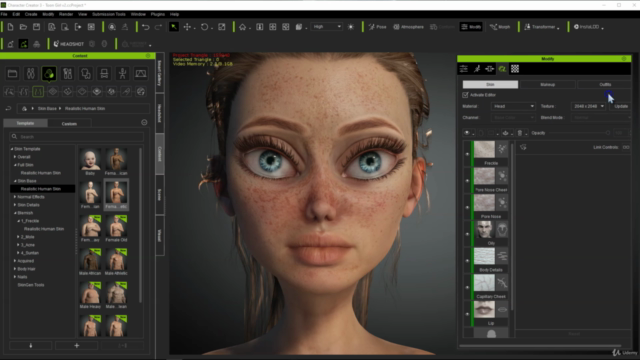640x360 pixels.
Task: Click the merge layers icon beside trash
Action: 505,133
